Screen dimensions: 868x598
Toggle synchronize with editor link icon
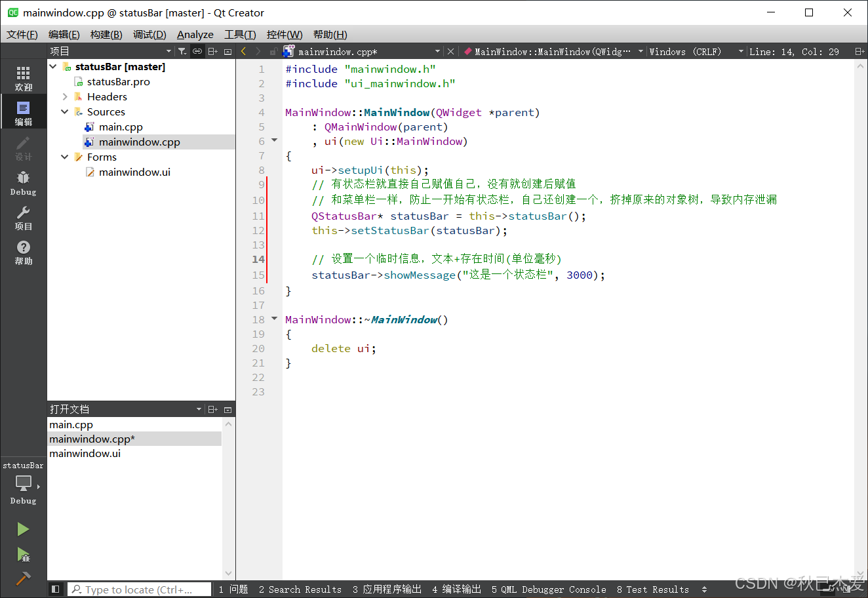pos(197,51)
